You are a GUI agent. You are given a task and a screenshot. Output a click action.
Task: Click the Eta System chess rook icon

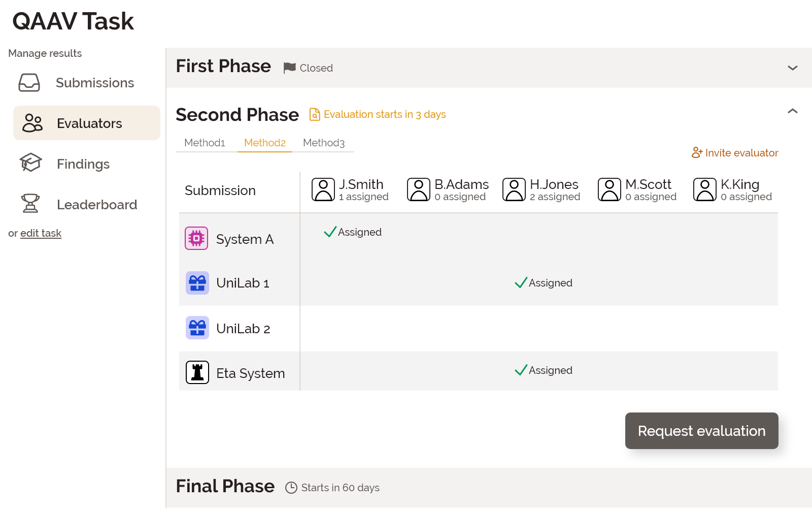click(x=197, y=372)
